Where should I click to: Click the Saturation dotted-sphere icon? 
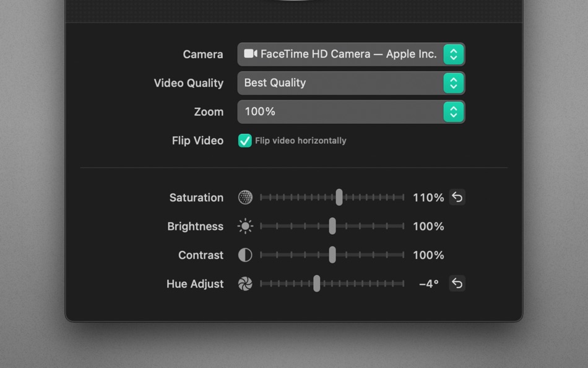tap(246, 197)
